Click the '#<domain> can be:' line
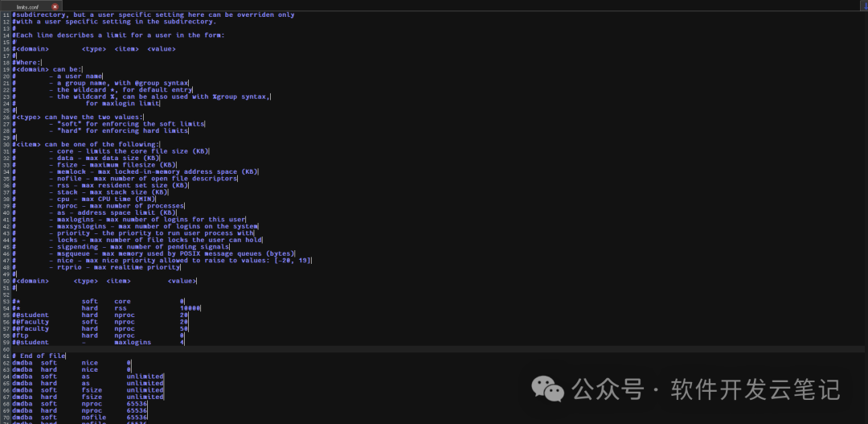 47,69
